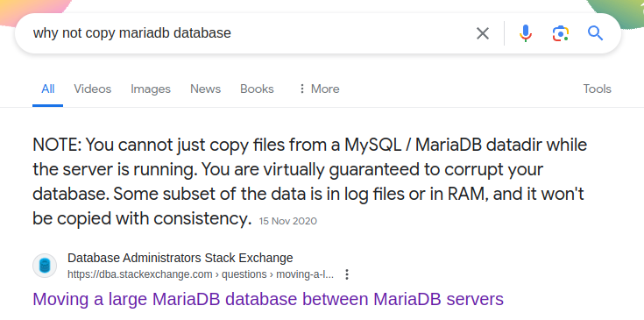Open the three-dot options next to result URL
This screenshot has width=644, height=320.
click(347, 274)
